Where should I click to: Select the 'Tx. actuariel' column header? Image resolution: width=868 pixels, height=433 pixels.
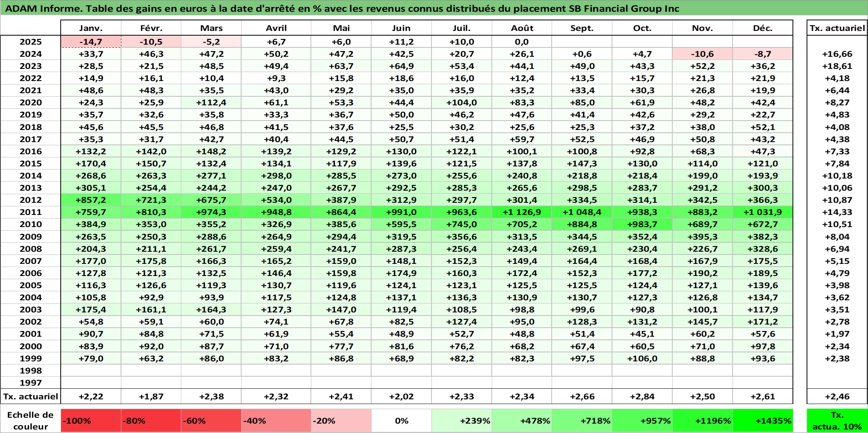837,28
